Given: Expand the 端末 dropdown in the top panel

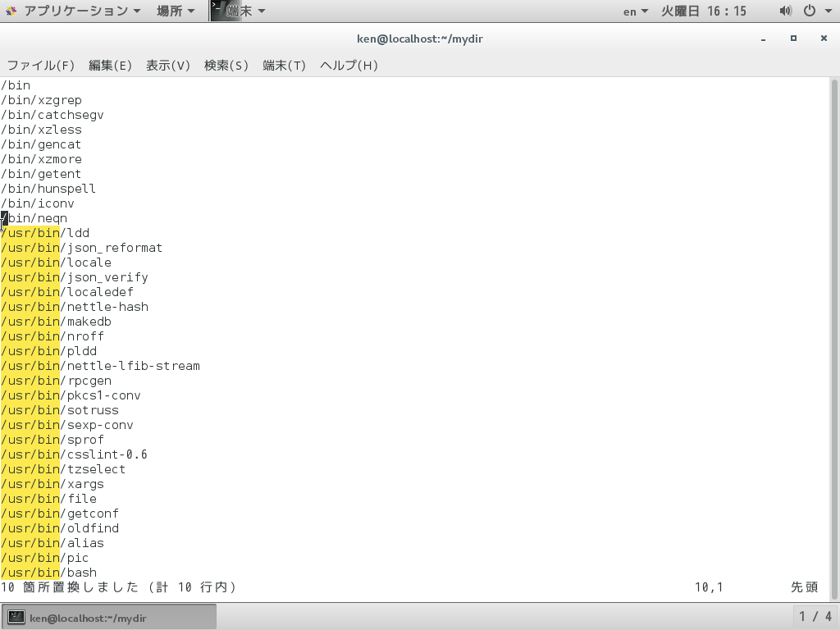Looking at the screenshot, I should tap(261, 11).
